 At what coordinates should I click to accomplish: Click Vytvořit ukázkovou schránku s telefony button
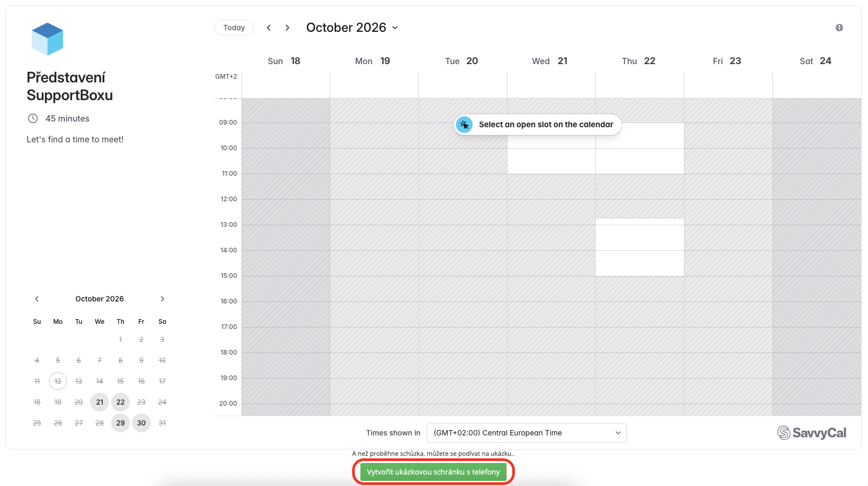pyautogui.click(x=433, y=472)
